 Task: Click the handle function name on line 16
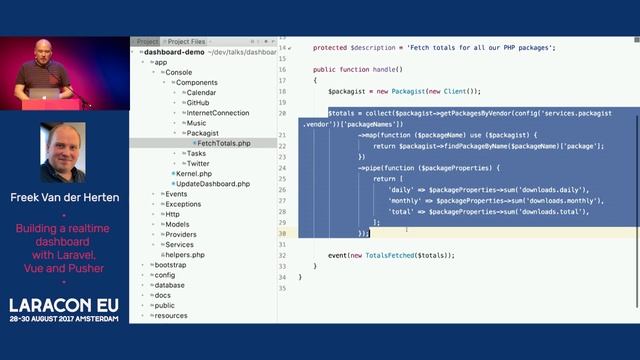384,69
